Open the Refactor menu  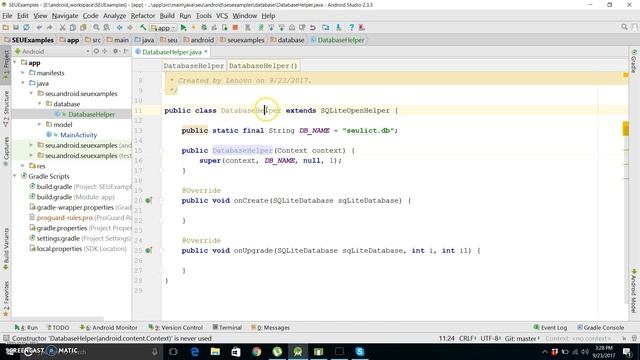click(x=143, y=16)
